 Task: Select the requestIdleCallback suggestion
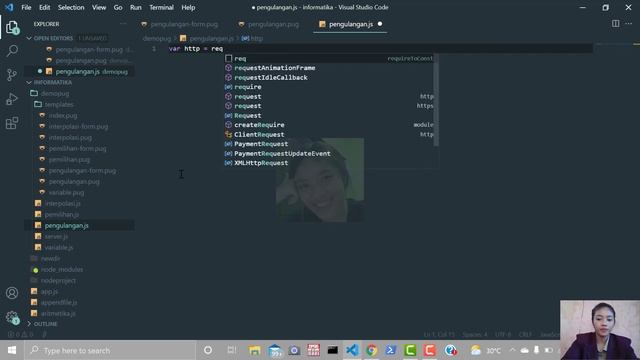coord(331,78)
